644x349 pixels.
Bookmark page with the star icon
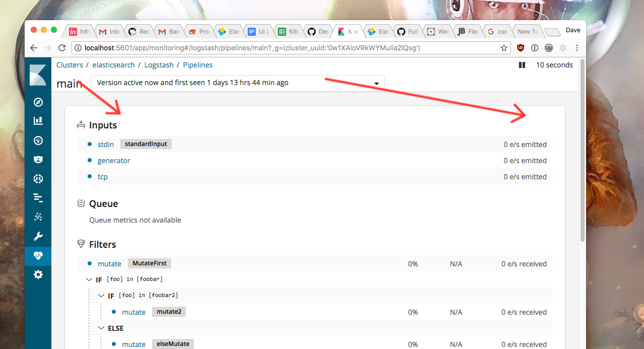(504, 48)
